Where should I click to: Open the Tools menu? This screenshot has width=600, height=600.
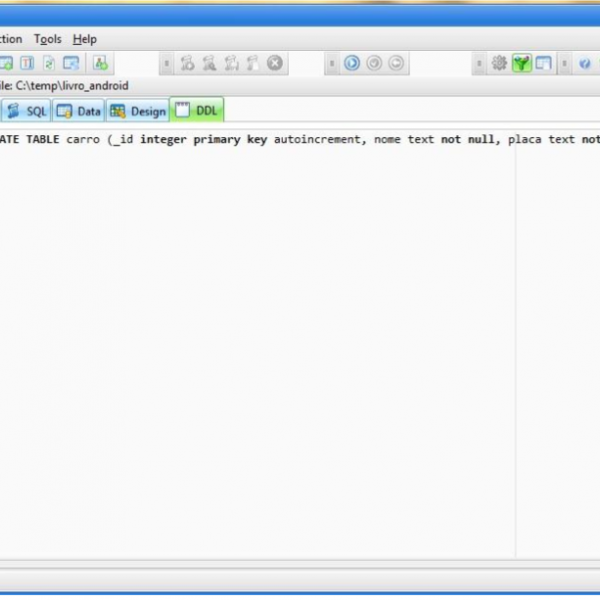click(x=47, y=39)
